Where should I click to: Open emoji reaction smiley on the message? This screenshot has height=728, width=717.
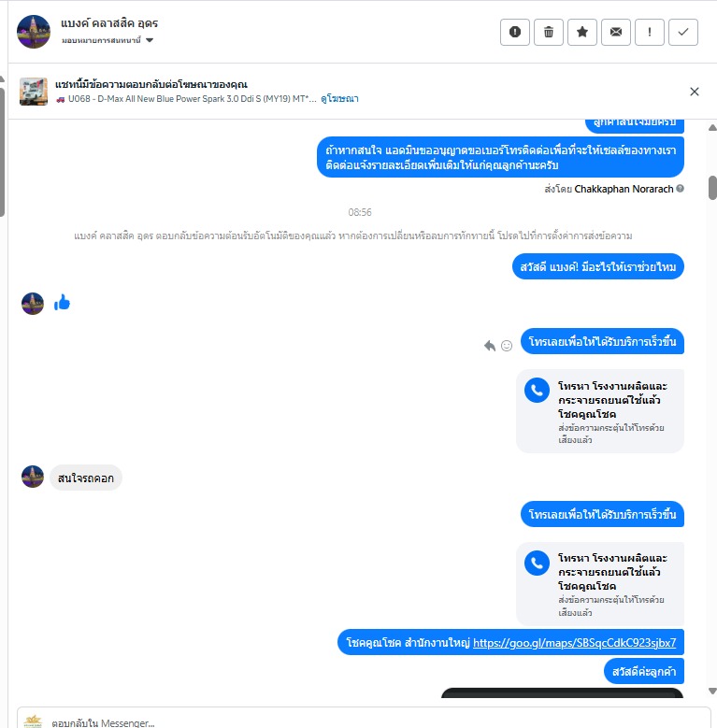pyautogui.click(x=507, y=346)
